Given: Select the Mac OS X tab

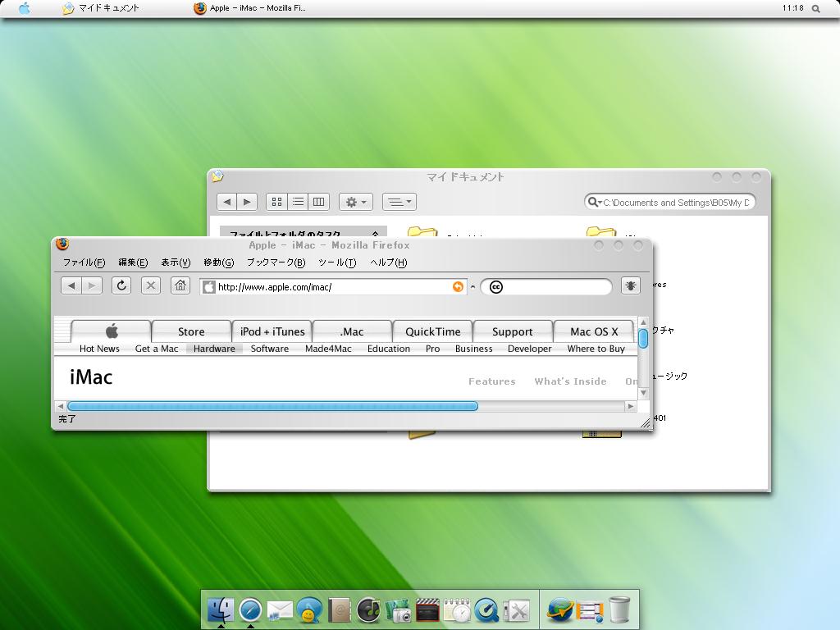Looking at the screenshot, I should [x=594, y=331].
